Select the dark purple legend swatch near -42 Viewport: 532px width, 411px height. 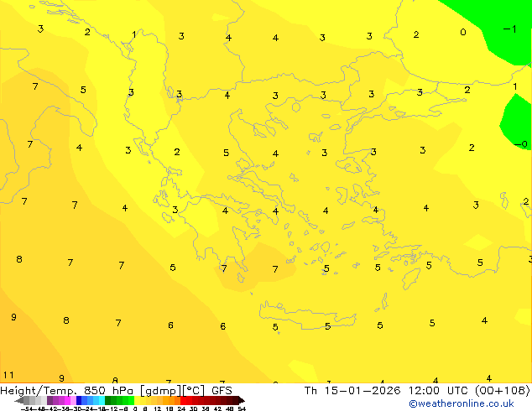pos(50,400)
